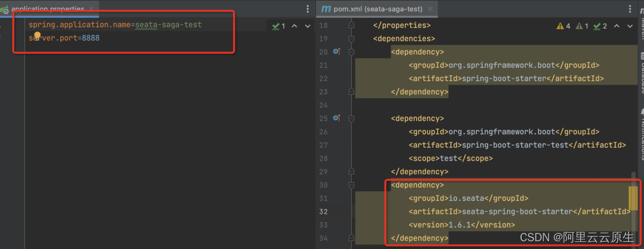Collapse the fold marker at line 18

coord(351,25)
